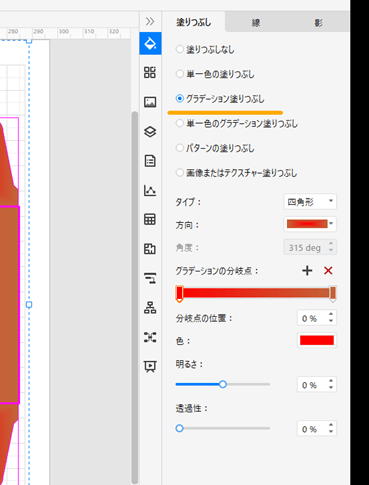Open the Layers panel icon
The image size is (369, 485).
[x=150, y=131]
